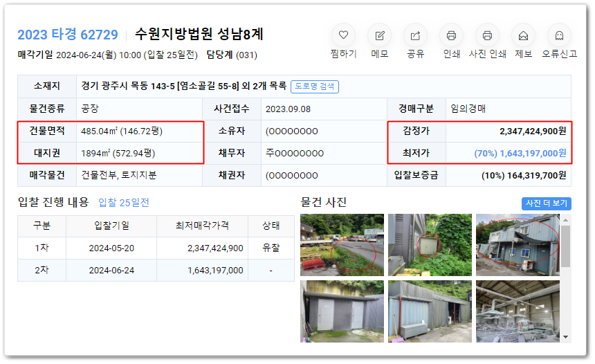
Task: Click the 오류신고 error report icon
Action: (x=559, y=35)
